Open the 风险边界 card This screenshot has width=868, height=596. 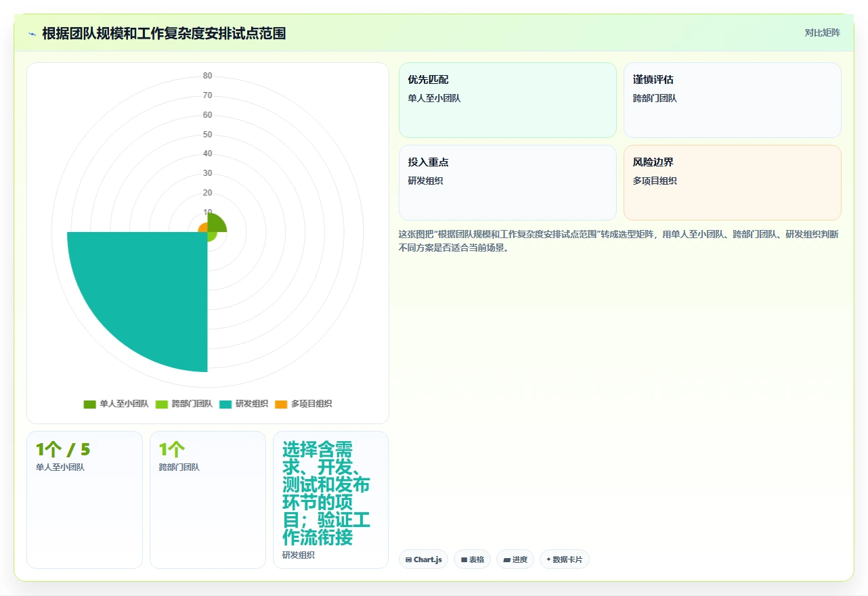click(733, 183)
